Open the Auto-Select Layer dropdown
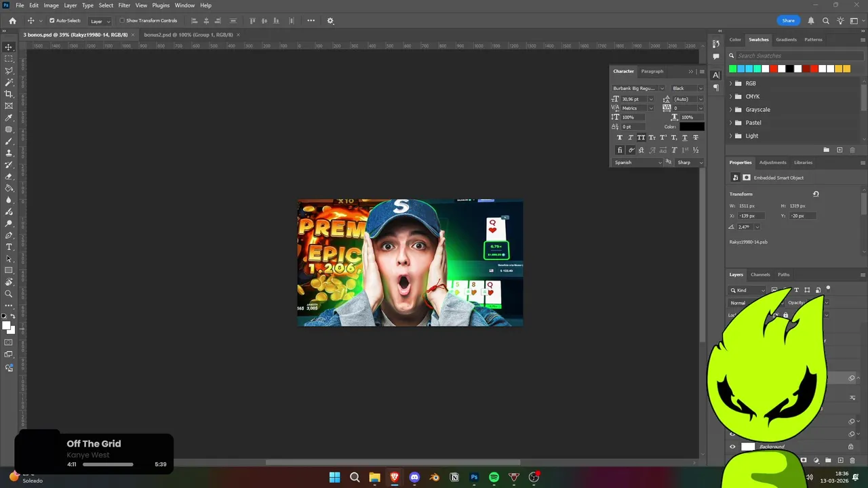This screenshot has width=868, height=488. point(99,21)
